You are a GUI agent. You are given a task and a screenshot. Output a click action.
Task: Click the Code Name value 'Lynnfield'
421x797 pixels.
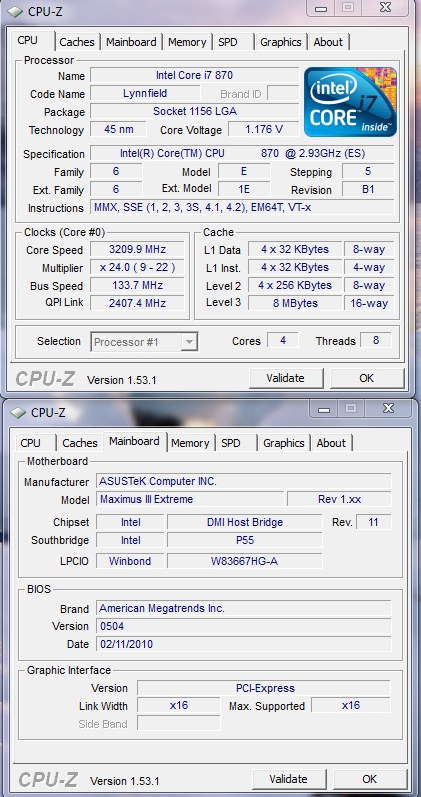click(x=145, y=94)
